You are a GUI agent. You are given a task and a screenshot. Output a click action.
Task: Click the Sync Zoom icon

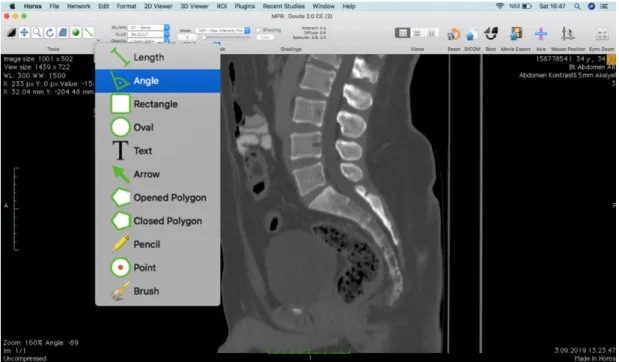[602, 34]
